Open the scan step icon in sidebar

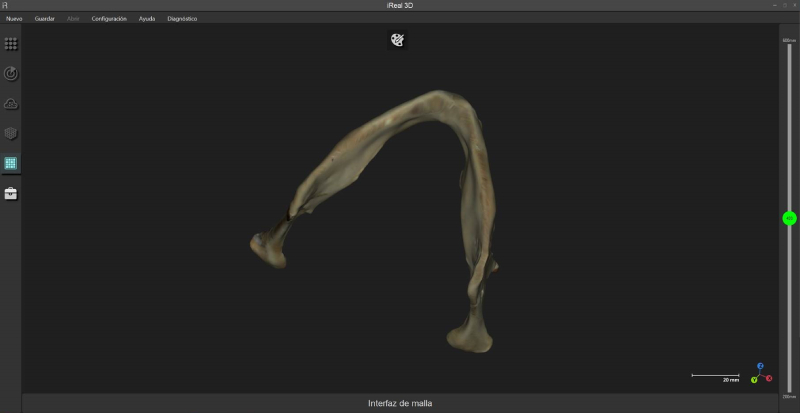(11, 74)
